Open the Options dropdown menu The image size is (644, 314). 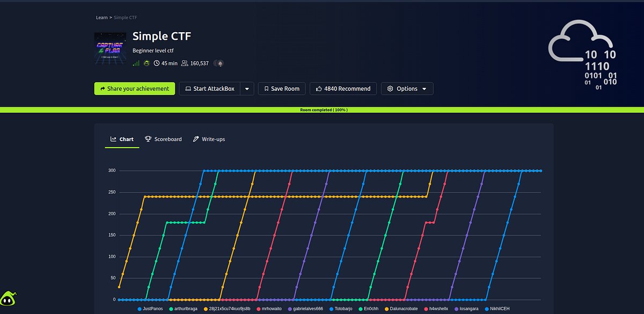click(x=407, y=89)
